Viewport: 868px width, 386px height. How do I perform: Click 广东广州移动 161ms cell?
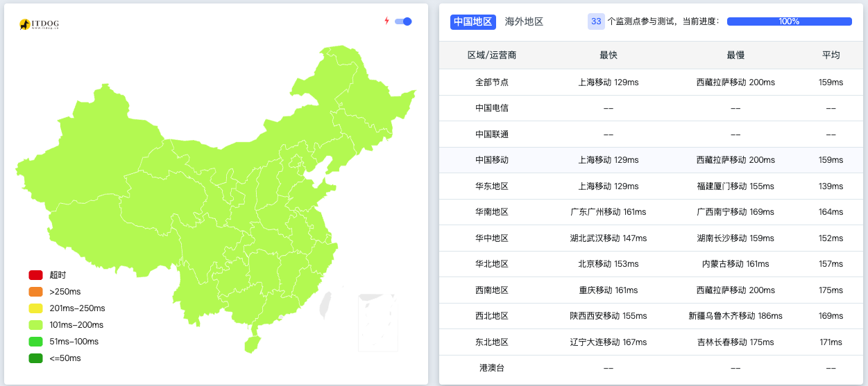609,212
